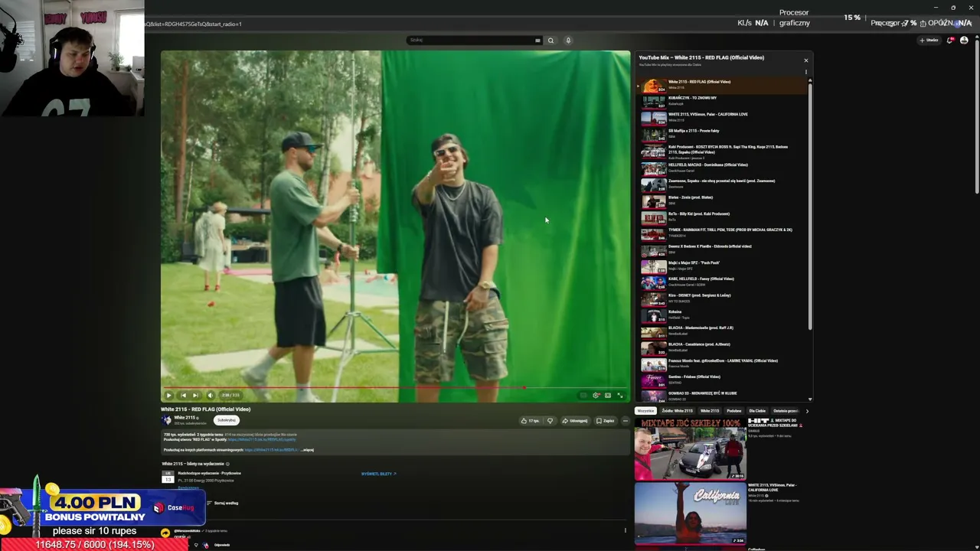
Task: Open the Utwórz create button
Action: 929,41
